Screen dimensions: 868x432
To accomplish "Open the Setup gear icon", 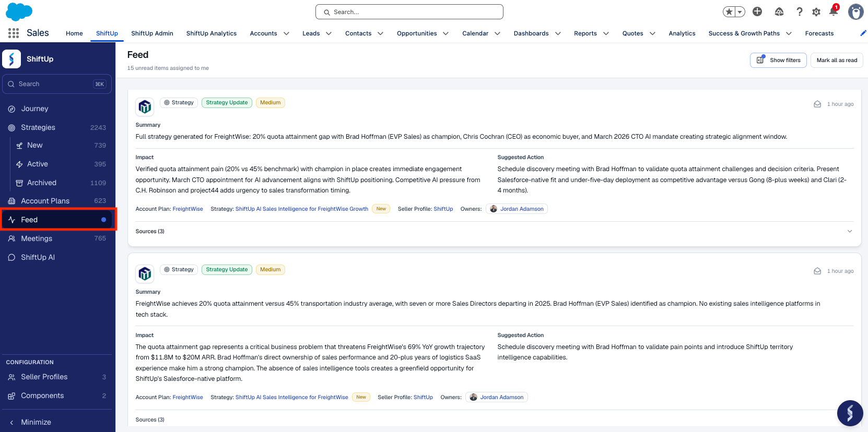I will click(x=816, y=11).
